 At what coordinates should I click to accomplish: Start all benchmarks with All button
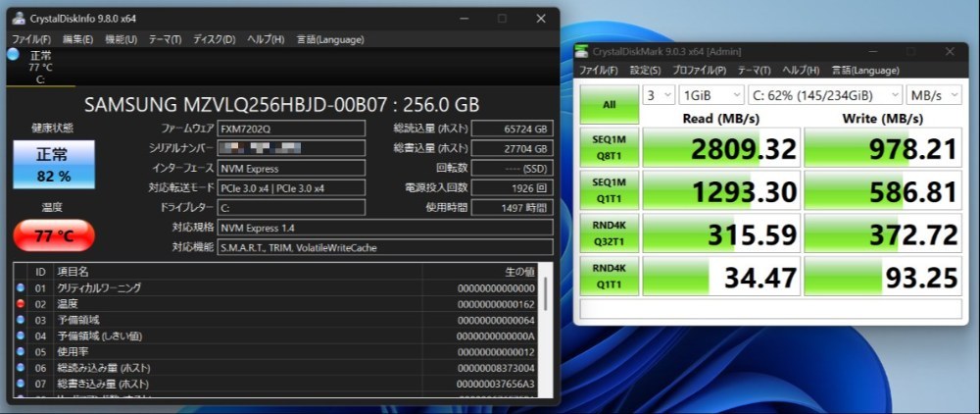pos(610,104)
